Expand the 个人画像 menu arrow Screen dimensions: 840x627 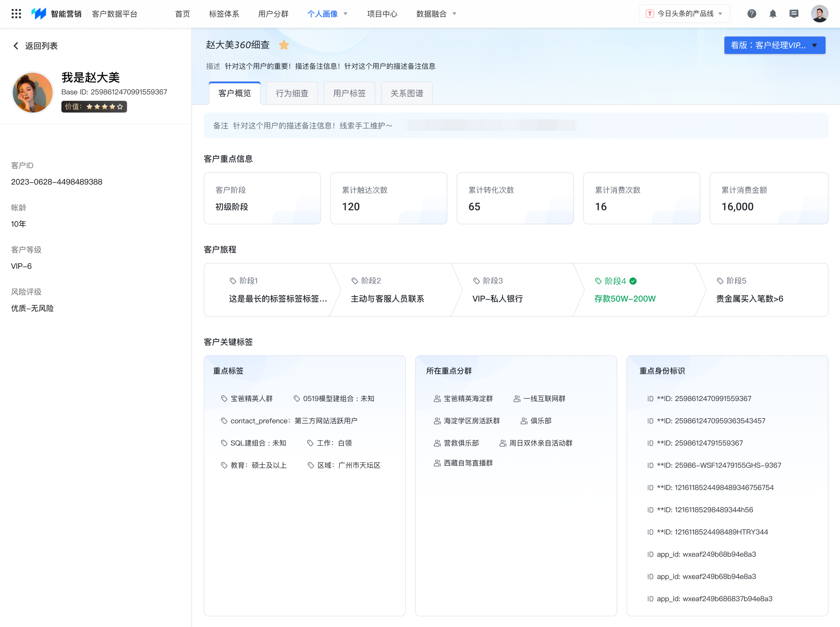[x=345, y=14]
